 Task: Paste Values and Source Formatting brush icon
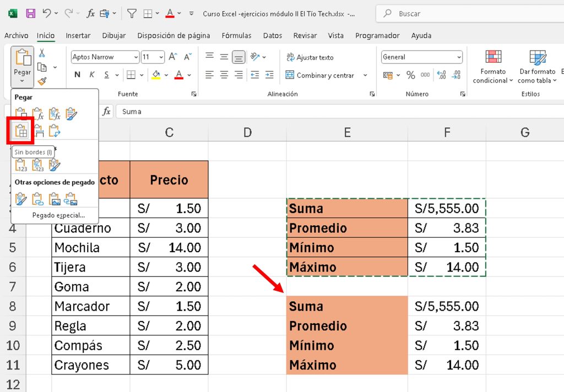[55, 165]
